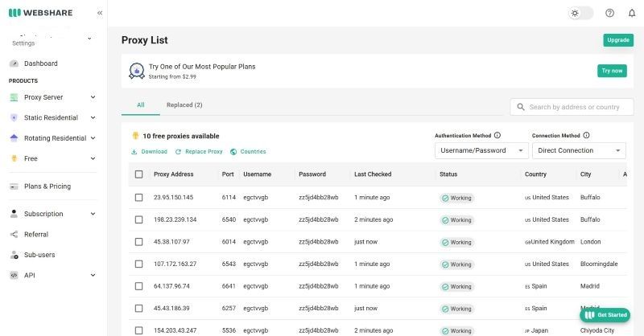Expand the Subscription chevron
The width and height of the screenshot is (644, 336).
93,214
